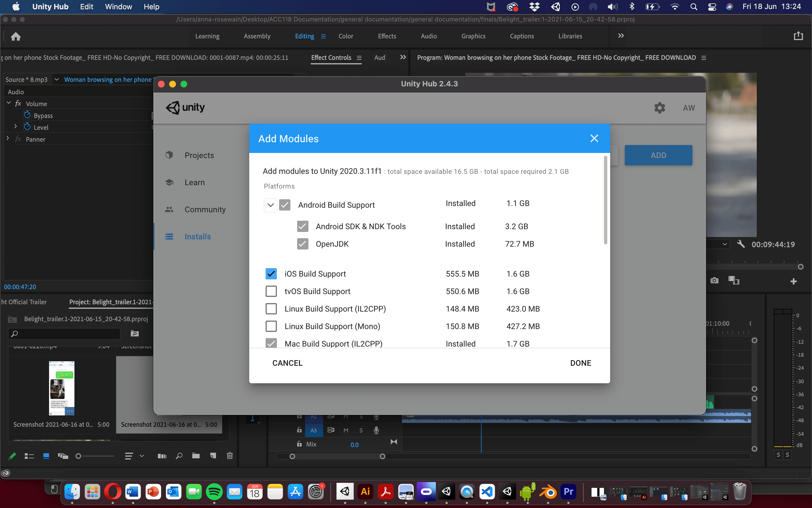The height and width of the screenshot is (508, 812).
Task: Delete selected item with trash icon
Action: click(230, 456)
